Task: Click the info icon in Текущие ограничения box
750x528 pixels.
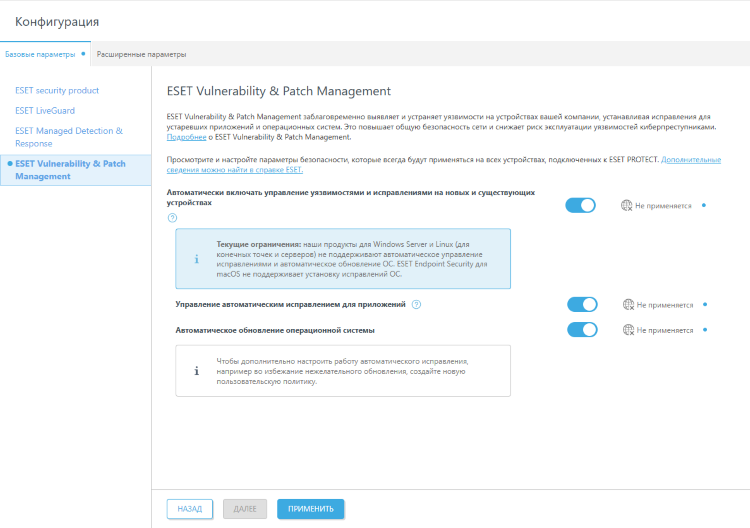Action: click(197, 259)
